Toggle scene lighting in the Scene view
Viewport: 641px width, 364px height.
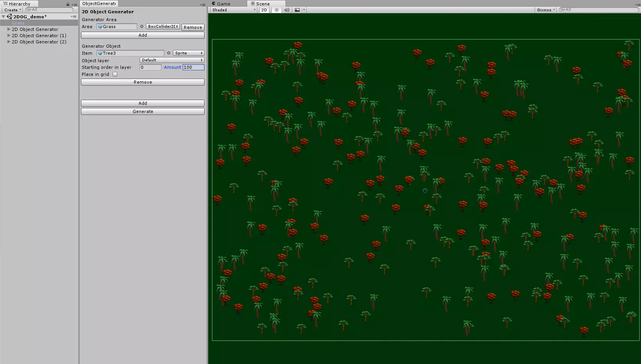277,10
